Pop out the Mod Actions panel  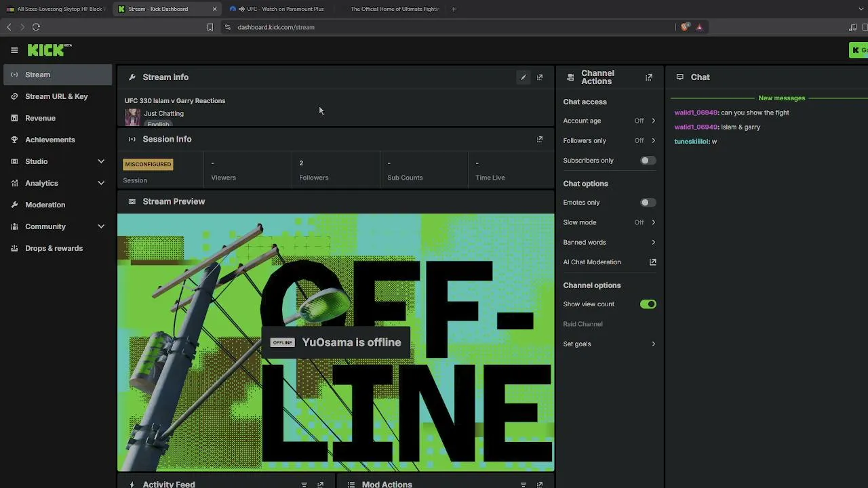coord(540,485)
